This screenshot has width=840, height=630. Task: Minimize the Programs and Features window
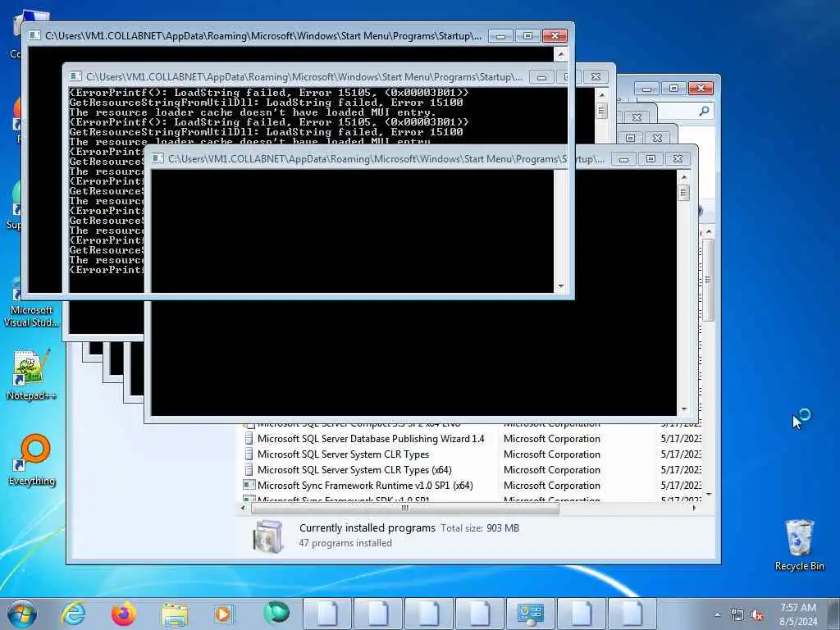[646, 88]
